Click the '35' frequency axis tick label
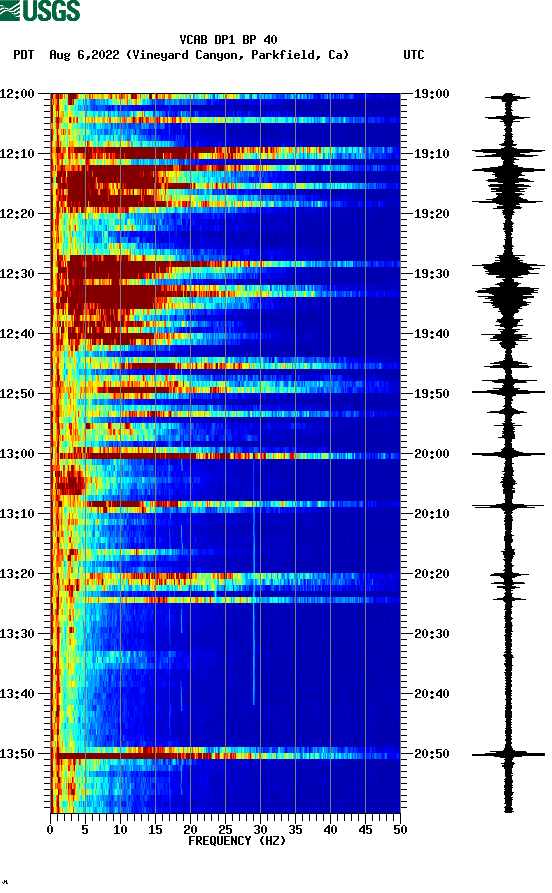This screenshot has height=893, width=552. (295, 830)
